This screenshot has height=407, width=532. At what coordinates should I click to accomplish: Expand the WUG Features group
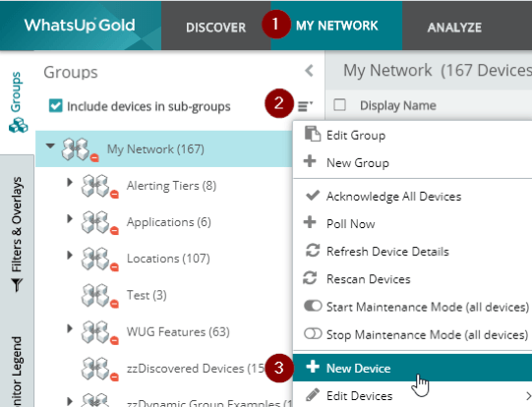coord(70,328)
